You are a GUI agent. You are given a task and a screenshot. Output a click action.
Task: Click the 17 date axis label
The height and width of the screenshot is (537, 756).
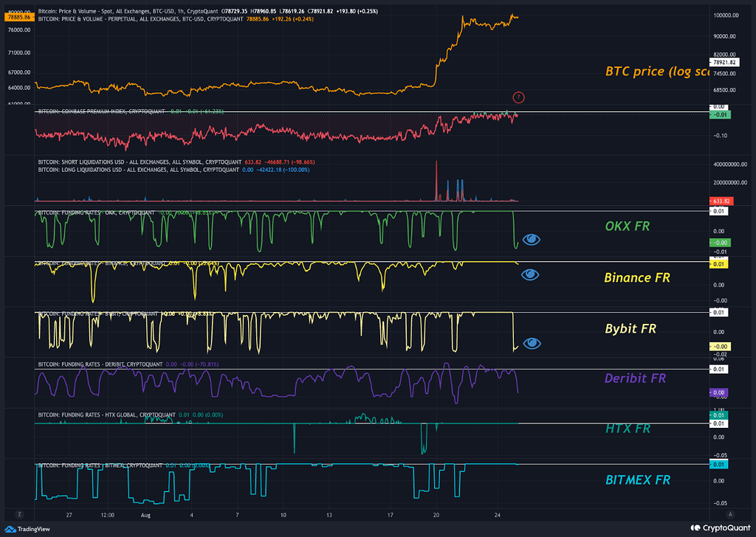[390, 515]
